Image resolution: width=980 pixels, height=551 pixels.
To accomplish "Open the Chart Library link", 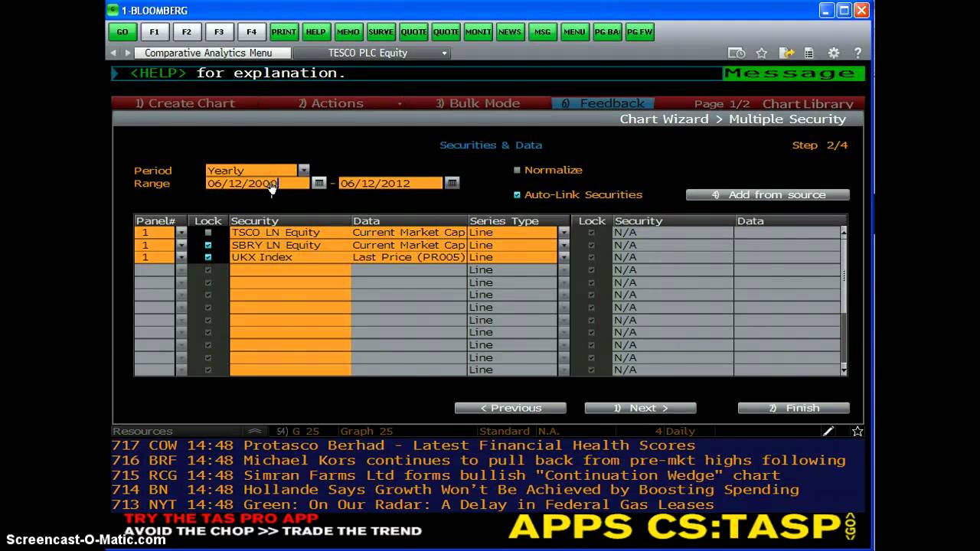I will [808, 104].
